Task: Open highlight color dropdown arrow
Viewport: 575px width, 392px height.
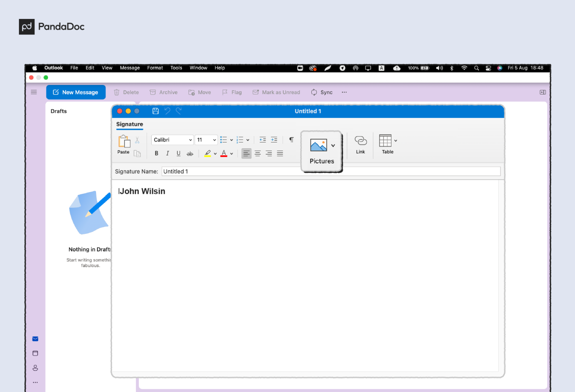Action: pyautogui.click(x=215, y=154)
